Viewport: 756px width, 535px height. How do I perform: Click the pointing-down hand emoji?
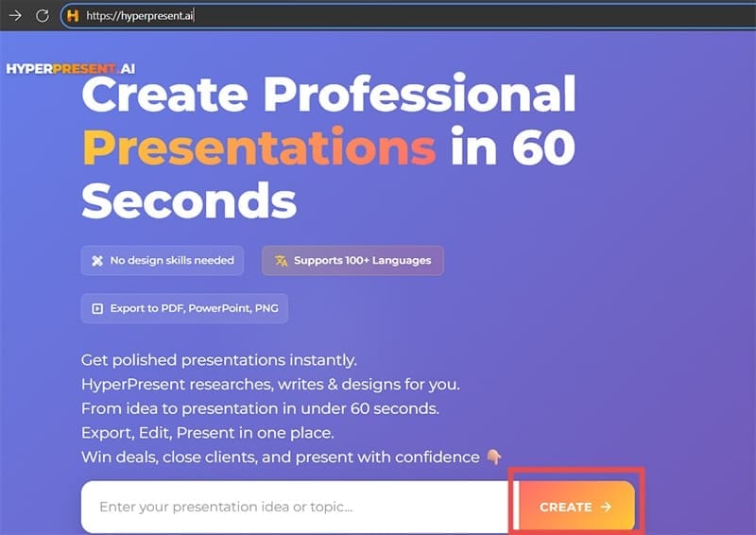493,457
